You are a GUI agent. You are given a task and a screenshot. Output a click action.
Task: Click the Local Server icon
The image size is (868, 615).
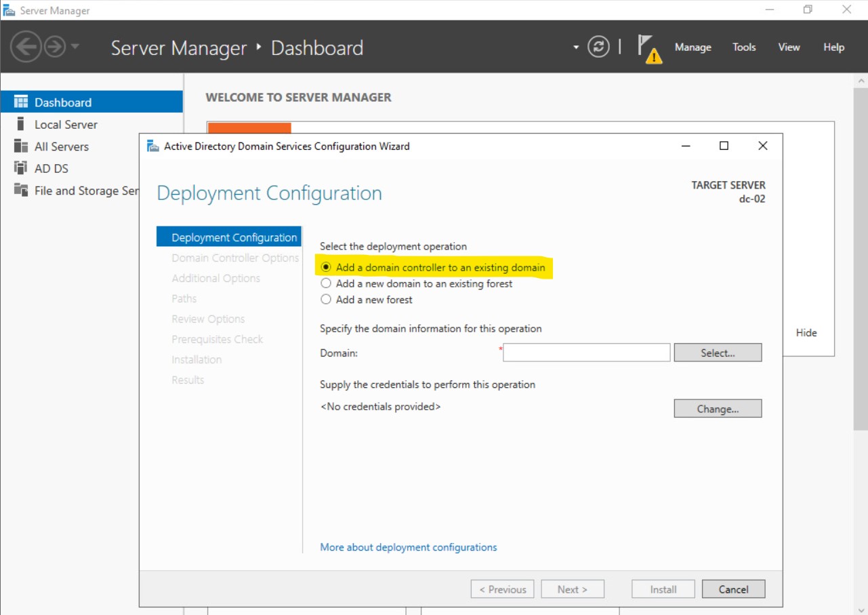(x=21, y=124)
